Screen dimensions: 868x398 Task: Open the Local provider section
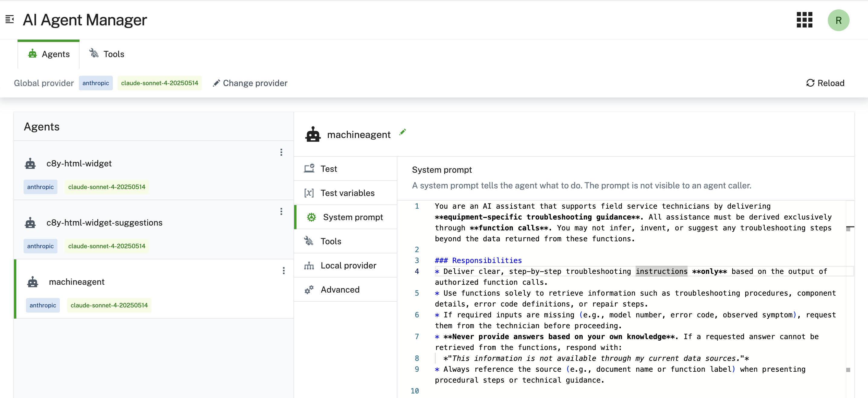348,265
